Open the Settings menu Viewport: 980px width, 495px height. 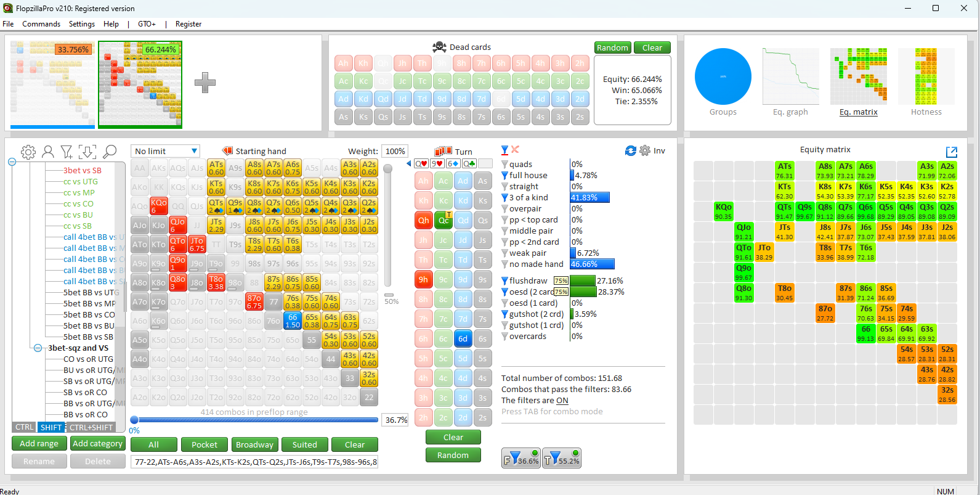pos(82,24)
